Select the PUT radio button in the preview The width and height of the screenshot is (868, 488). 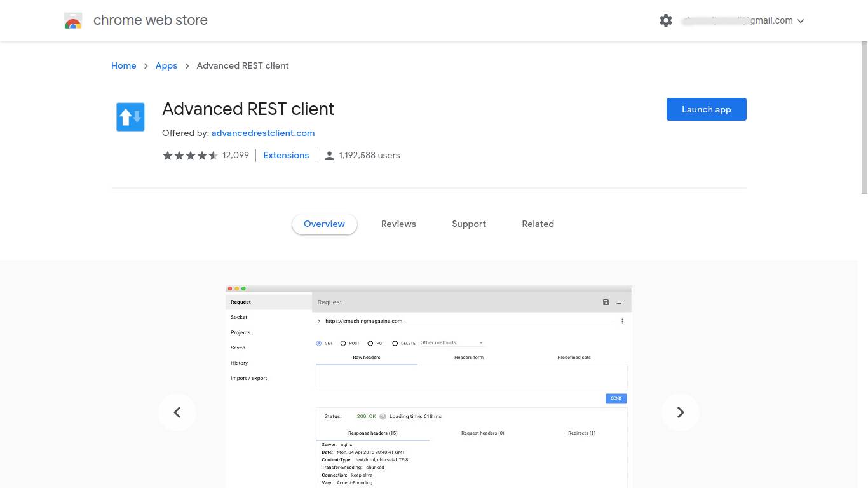click(370, 343)
